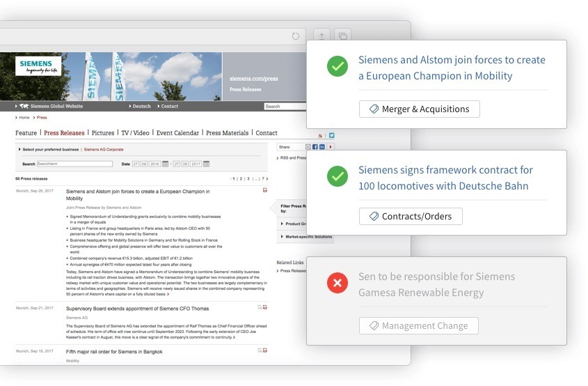Viewport: 588px width, 386px height.
Task: Click the Merger & Acquisitions tag button
Action: point(419,109)
